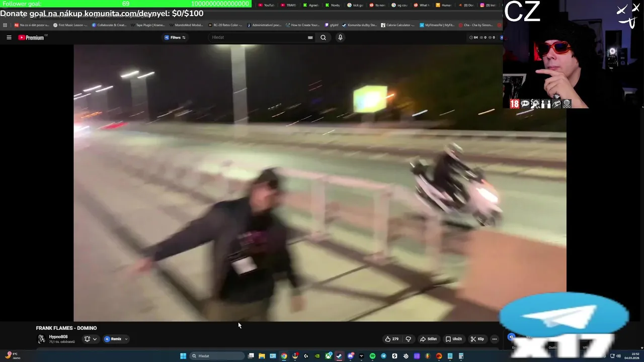Open Hypno808 channel avatar
The image size is (644, 362).
tap(41, 339)
